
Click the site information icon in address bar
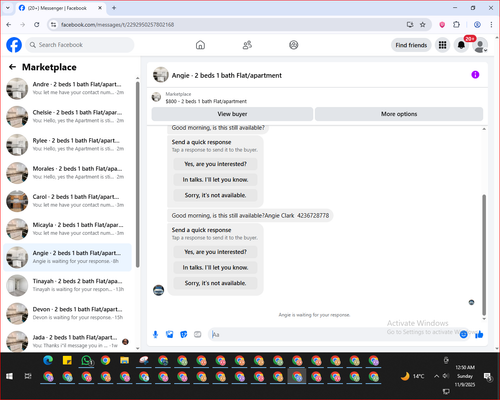pos(53,25)
